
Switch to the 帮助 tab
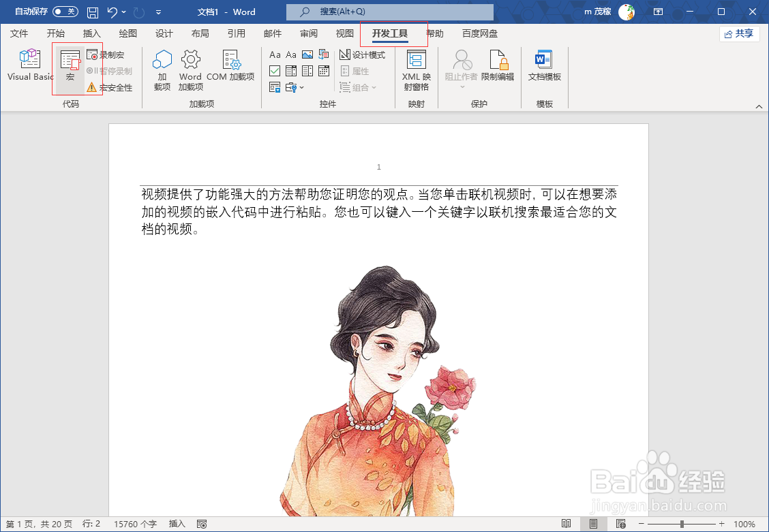(434, 33)
